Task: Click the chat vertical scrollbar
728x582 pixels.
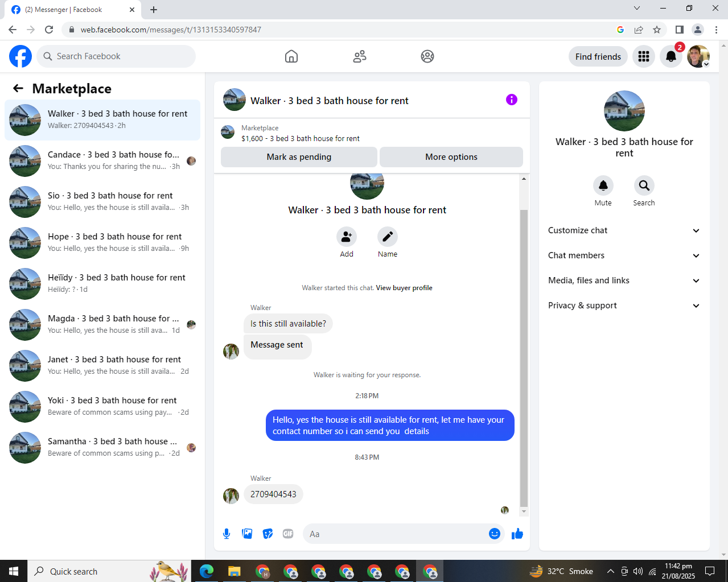Action: point(524,358)
